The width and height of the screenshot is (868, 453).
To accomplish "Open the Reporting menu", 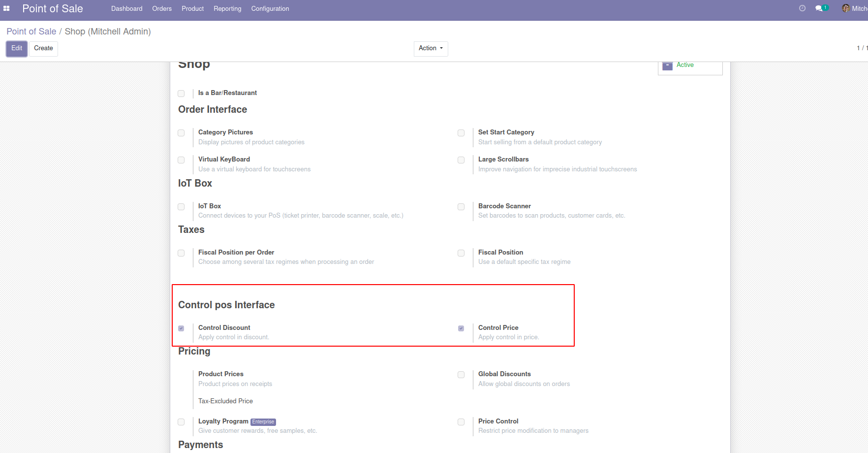I will coord(227,8).
